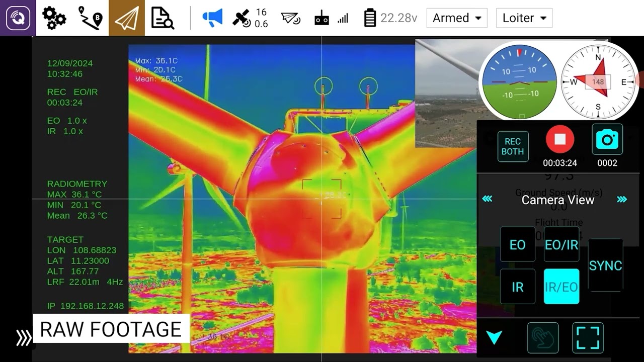Stop the video recording
The width and height of the screenshot is (644, 362).
(x=560, y=139)
